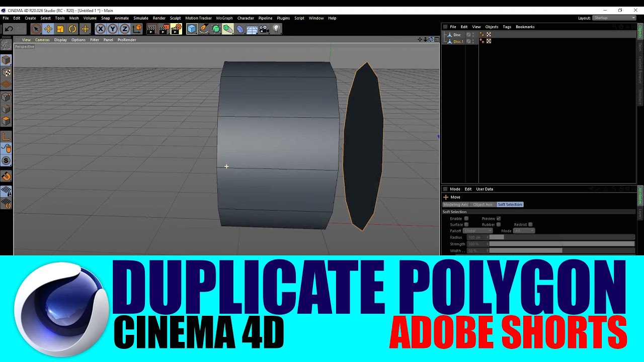Click the Make Editable icon
Image resolution: width=644 pixels, height=362 pixels.
tap(6, 45)
